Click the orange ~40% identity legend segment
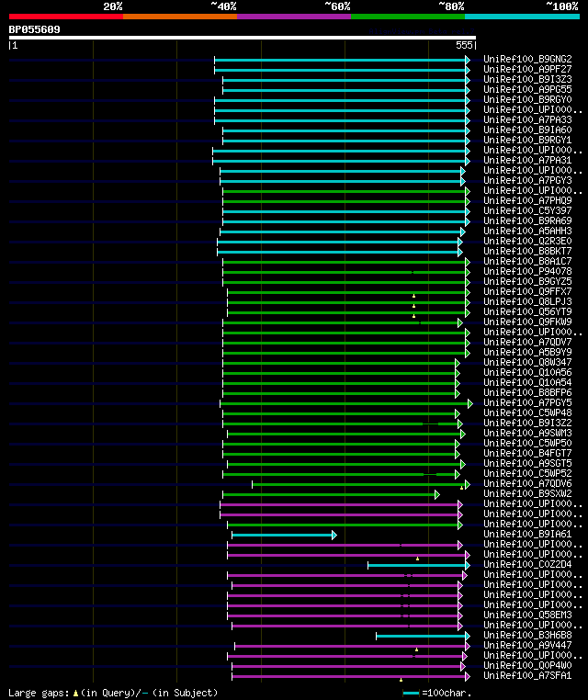 [x=180, y=17]
